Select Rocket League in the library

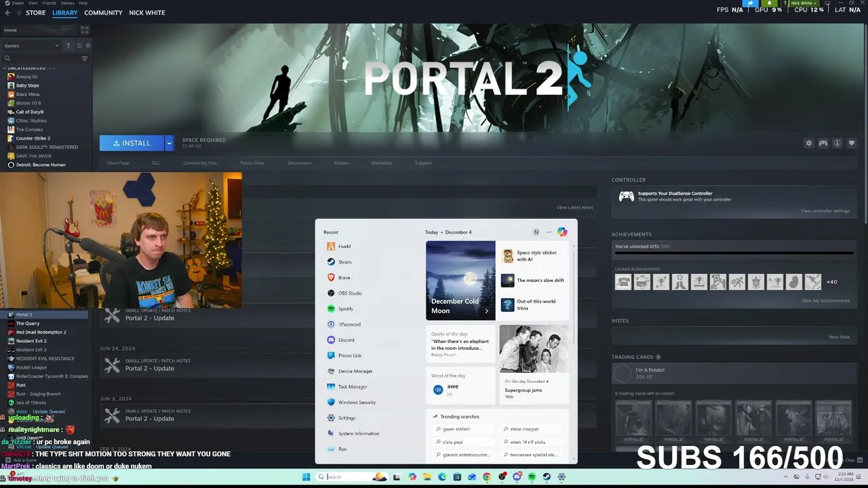click(x=31, y=367)
